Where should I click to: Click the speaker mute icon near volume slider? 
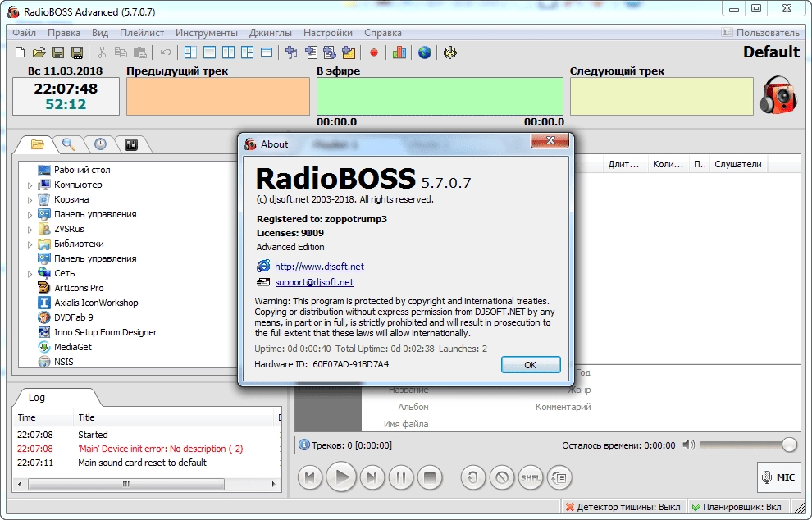pos(688,445)
